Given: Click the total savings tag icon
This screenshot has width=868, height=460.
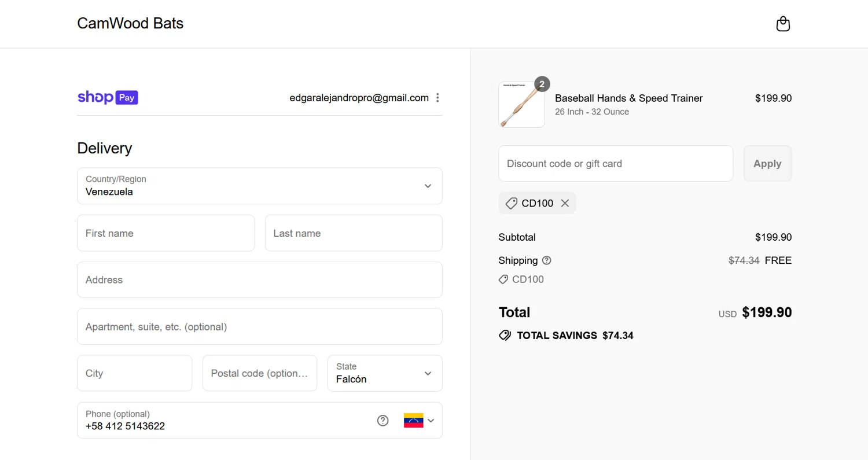Looking at the screenshot, I should pyautogui.click(x=505, y=335).
